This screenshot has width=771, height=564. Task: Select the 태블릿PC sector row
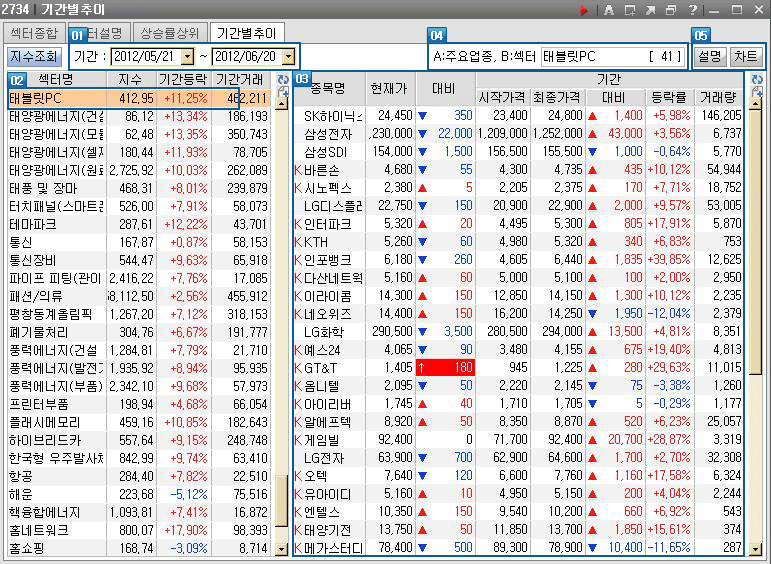pos(139,98)
